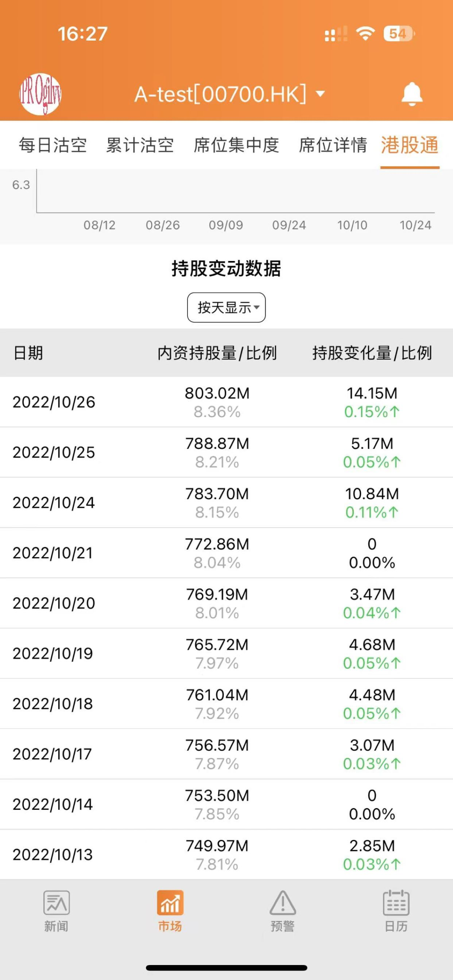453x980 pixels.
Task: Select the 2022/10/26 date row
Action: [226, 402]
